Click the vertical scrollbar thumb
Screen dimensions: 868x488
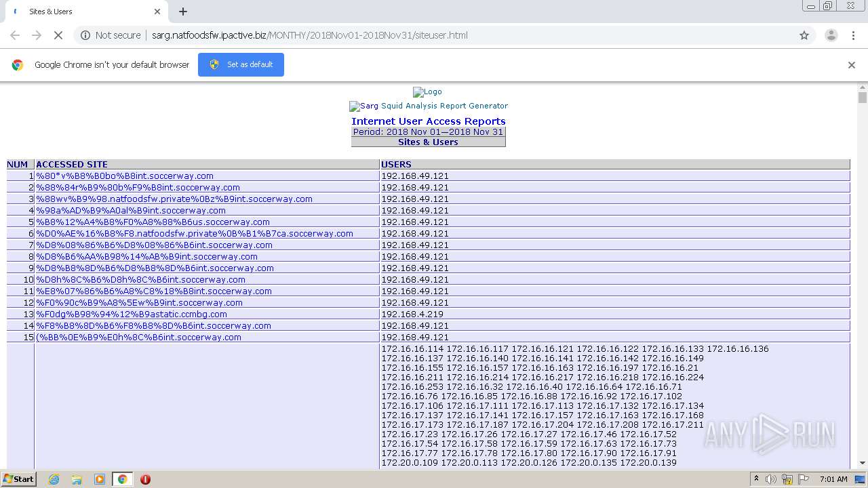[x=863, y=98]
